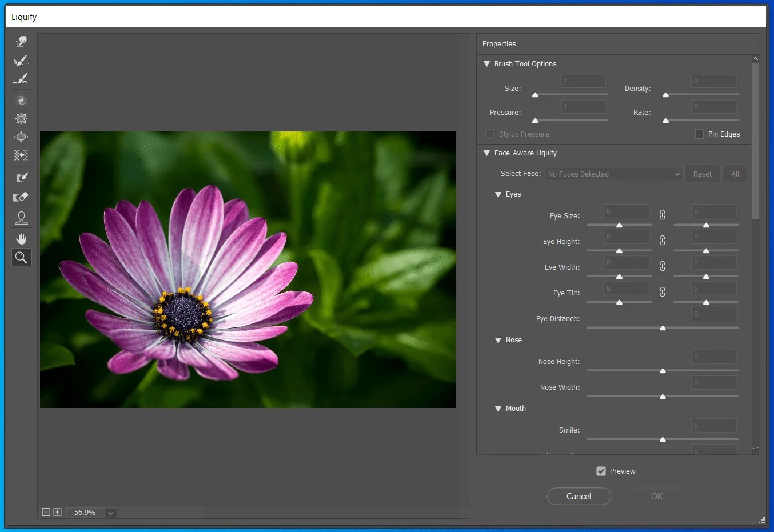This screenshot has height=532, width=774.
Task: Select the Twirl Clockwise tool
Action: 21,100
